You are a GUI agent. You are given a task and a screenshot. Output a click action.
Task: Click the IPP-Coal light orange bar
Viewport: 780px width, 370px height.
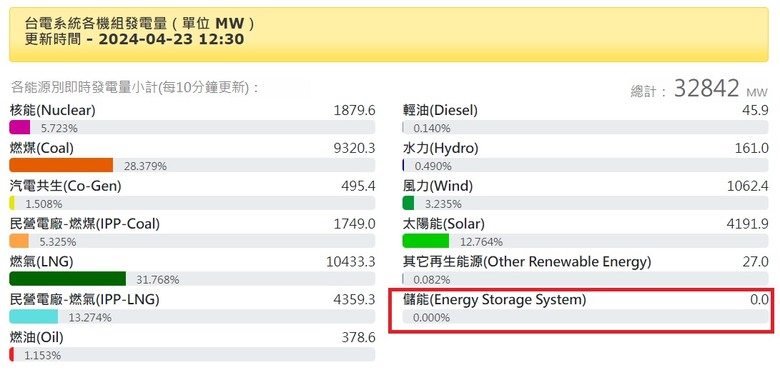(19, 241)
